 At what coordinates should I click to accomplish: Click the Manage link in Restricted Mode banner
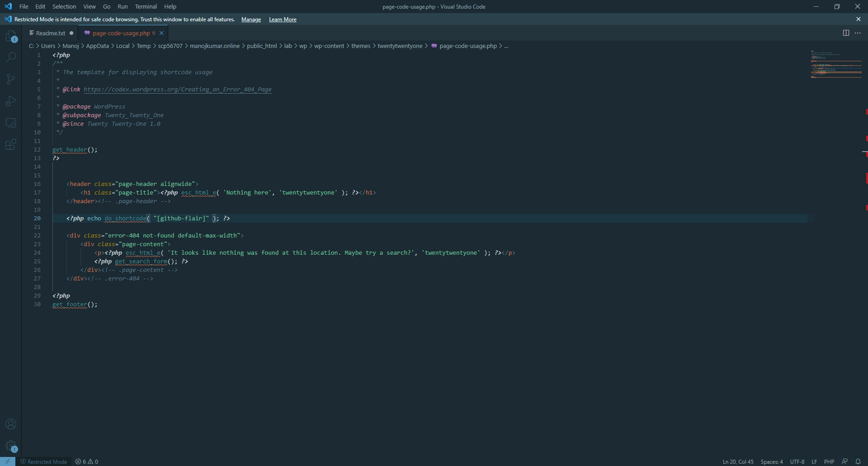251,19
